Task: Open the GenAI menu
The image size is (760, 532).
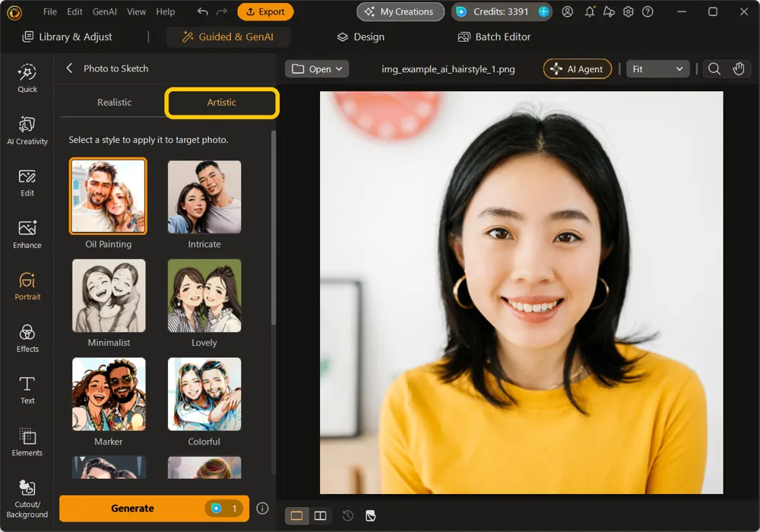Action: pos(104,11)
